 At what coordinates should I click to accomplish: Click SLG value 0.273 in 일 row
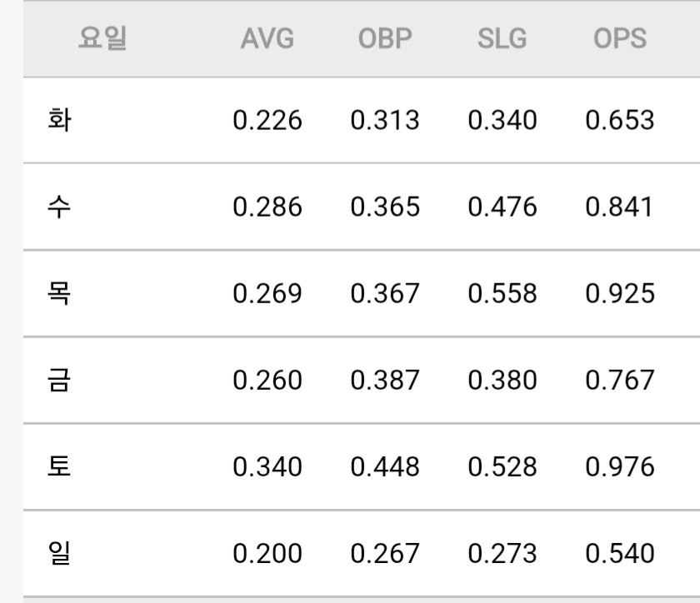pyautogui.click(x=502, y=554)
